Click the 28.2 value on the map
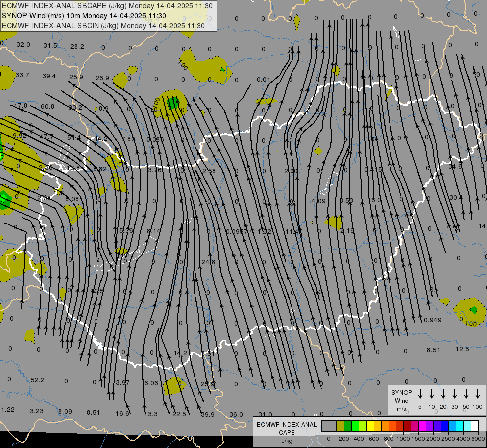This screenshot has height=448, width=487. (77, 47)
